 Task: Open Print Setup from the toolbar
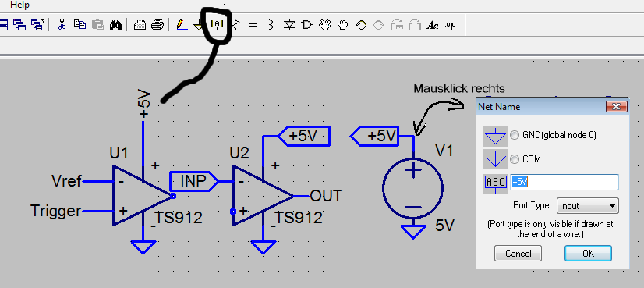tap(140, 25)
